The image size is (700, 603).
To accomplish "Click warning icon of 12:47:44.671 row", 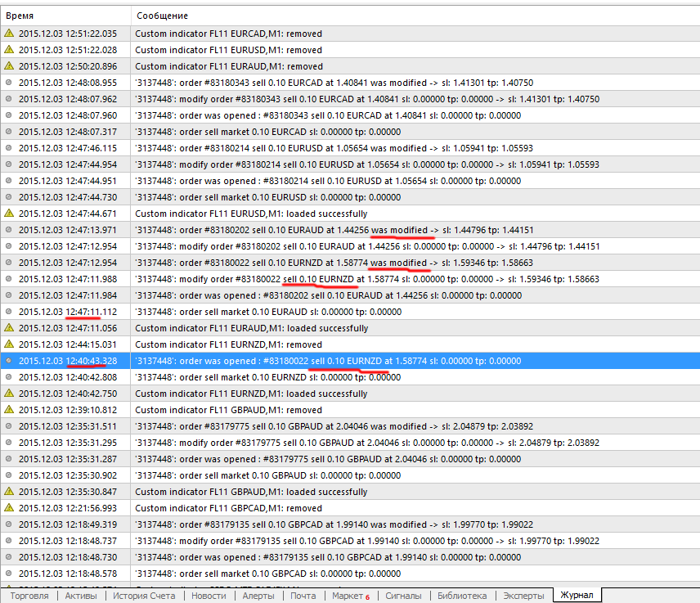I will [x=9, y=213].
